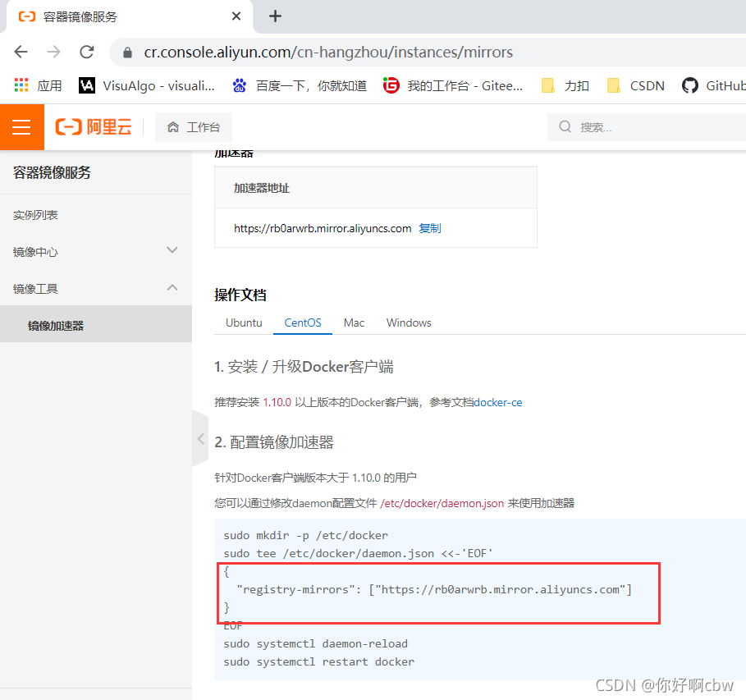This screenshot has height=700, width=746.
Task: Go to 工作台 home button
Action: click(x=194, y=127)
